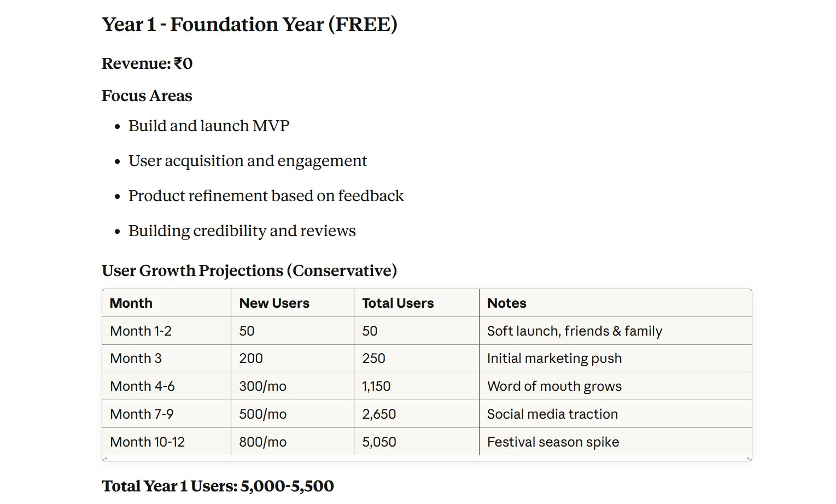The width and height of the screenshot is (836, 504).
Task: Click the Year 1 - Foundation Year heading
Action: click(x=249, y=25)
